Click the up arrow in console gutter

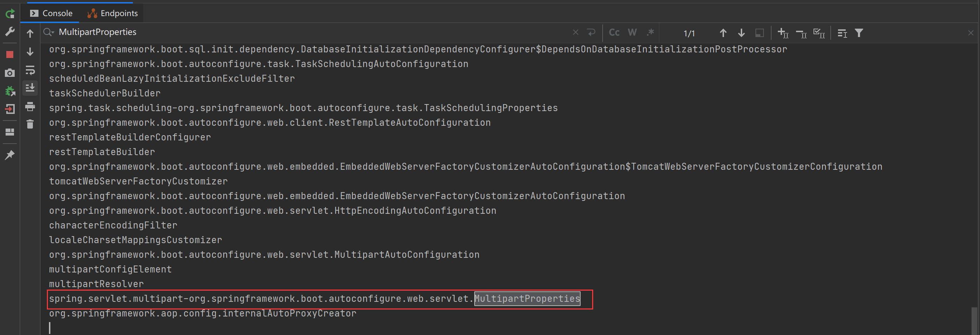click(x=30, y=34)
